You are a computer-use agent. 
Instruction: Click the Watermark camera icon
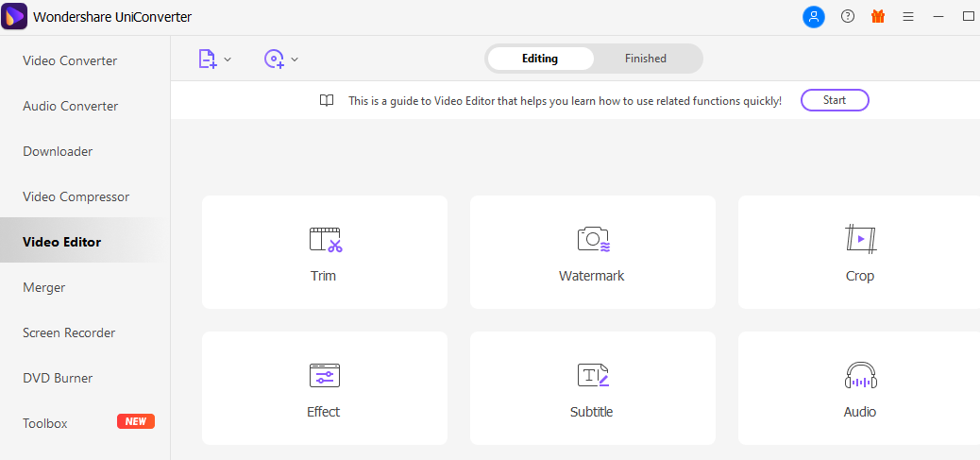[x=593, y=239]
